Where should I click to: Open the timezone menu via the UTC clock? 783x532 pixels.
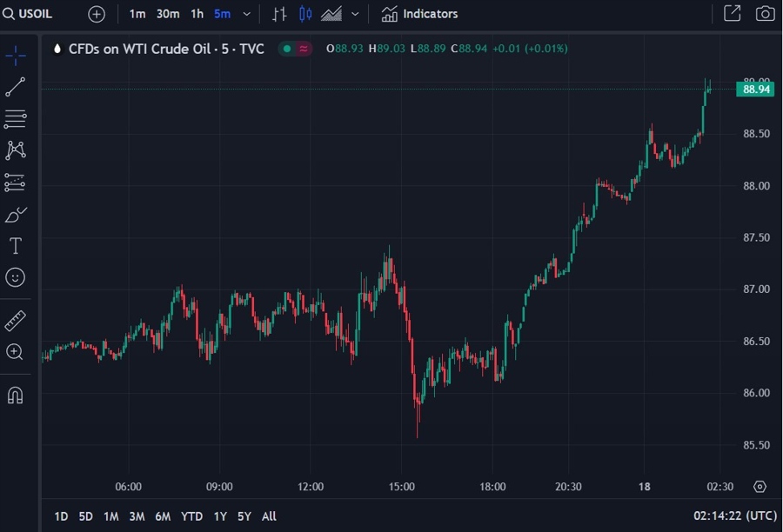pyautogui.click(x=733, y=516)
